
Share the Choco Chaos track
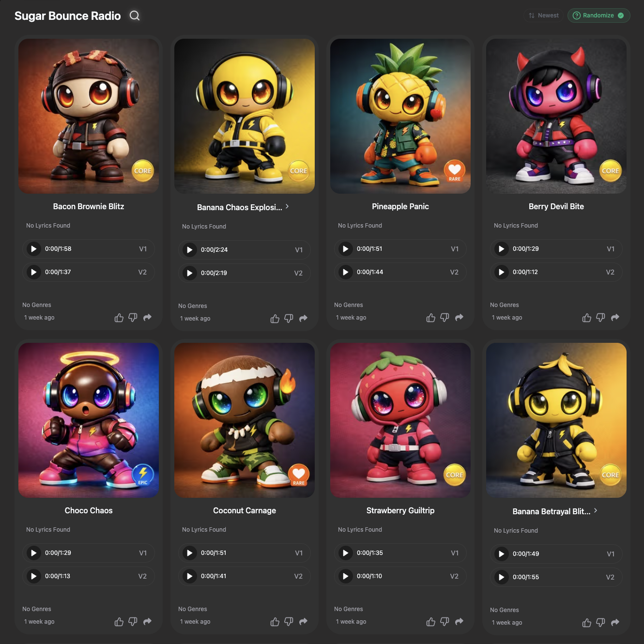147,622
